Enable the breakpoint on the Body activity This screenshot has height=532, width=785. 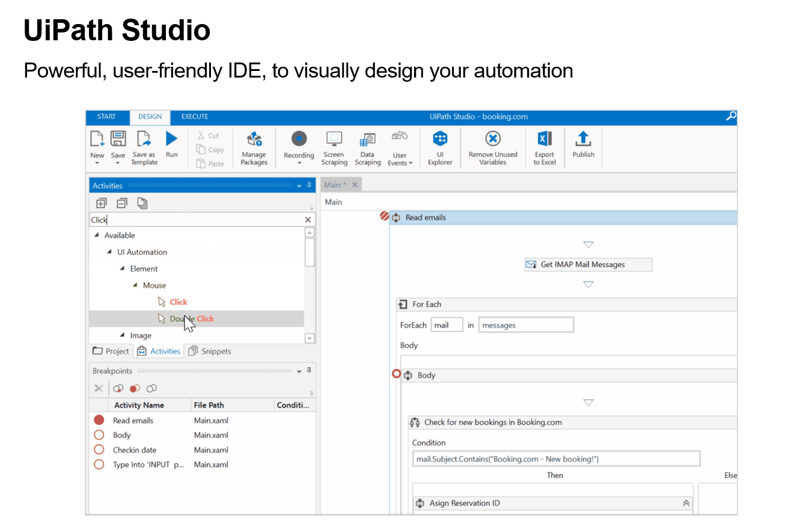pos(99,435)
